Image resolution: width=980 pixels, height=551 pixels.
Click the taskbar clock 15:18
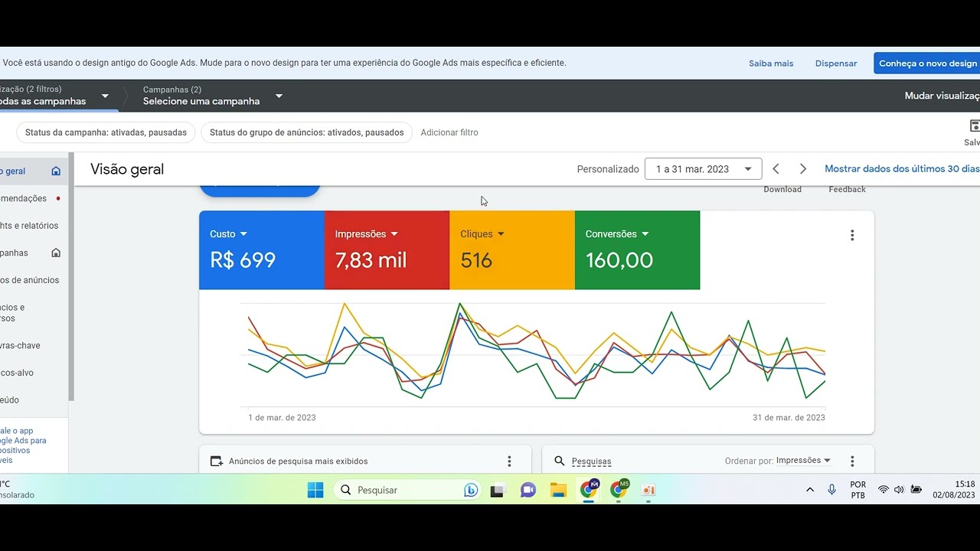954,490
